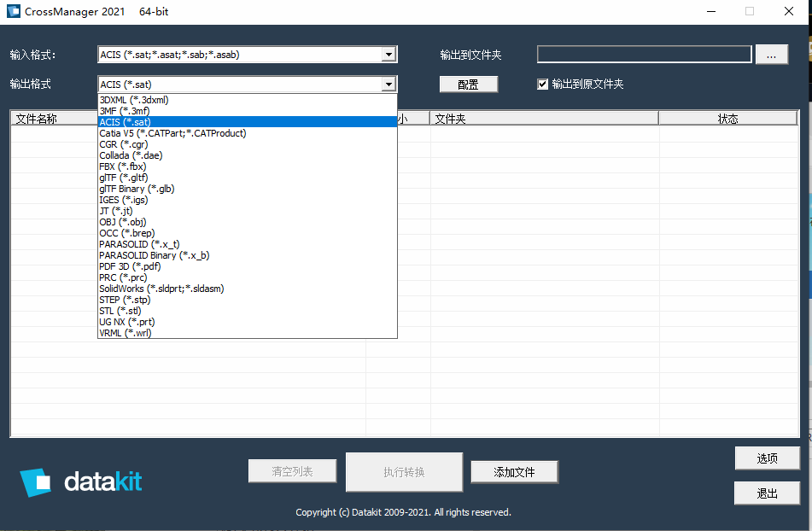Sort by 文件名称 column header
812x531 pixels.
pos(55,119)
